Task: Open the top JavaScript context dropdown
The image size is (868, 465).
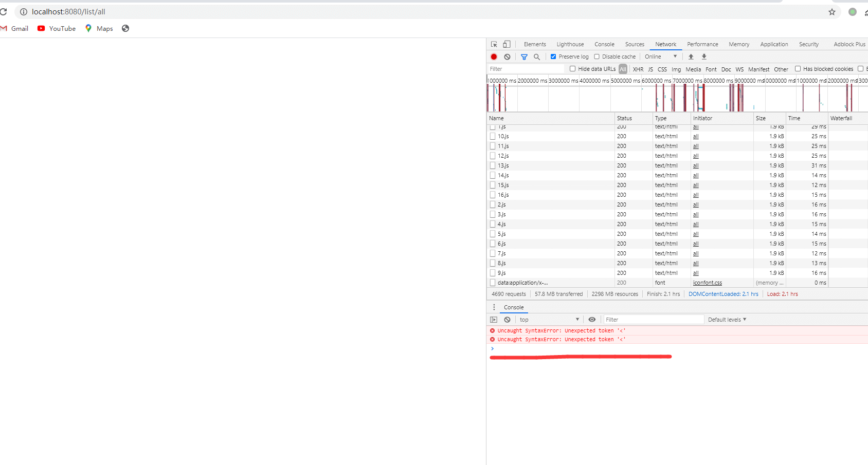Action: 549,320
